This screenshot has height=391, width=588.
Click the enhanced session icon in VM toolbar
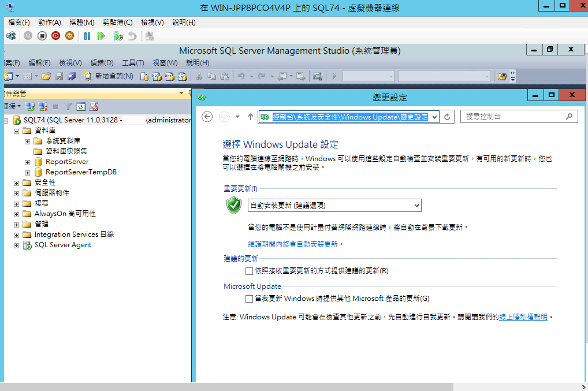click(x=150, y=36)
